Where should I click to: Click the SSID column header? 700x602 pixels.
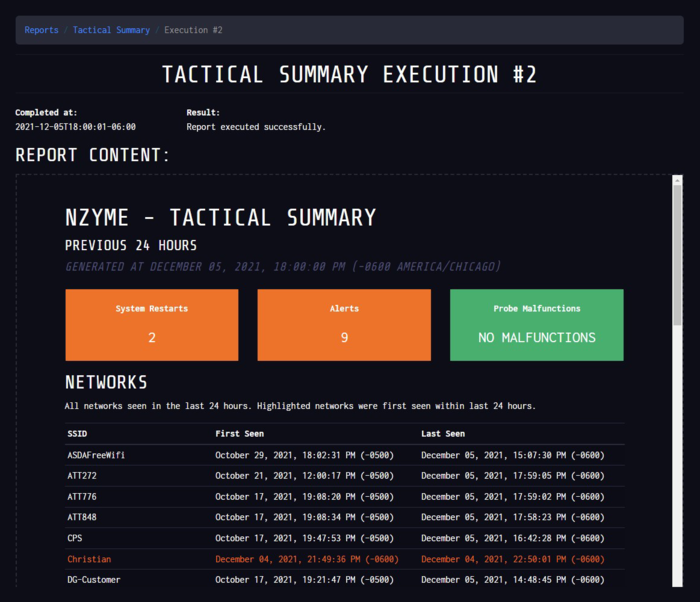tap(77, 434)
